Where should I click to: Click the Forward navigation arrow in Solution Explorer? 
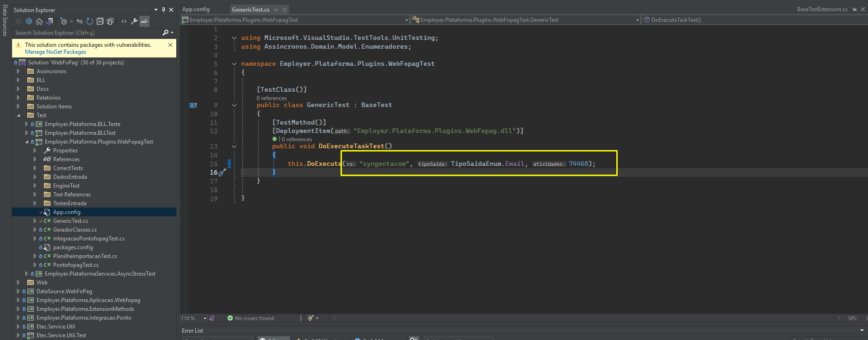pyautogui.click(x=29, y=21)
